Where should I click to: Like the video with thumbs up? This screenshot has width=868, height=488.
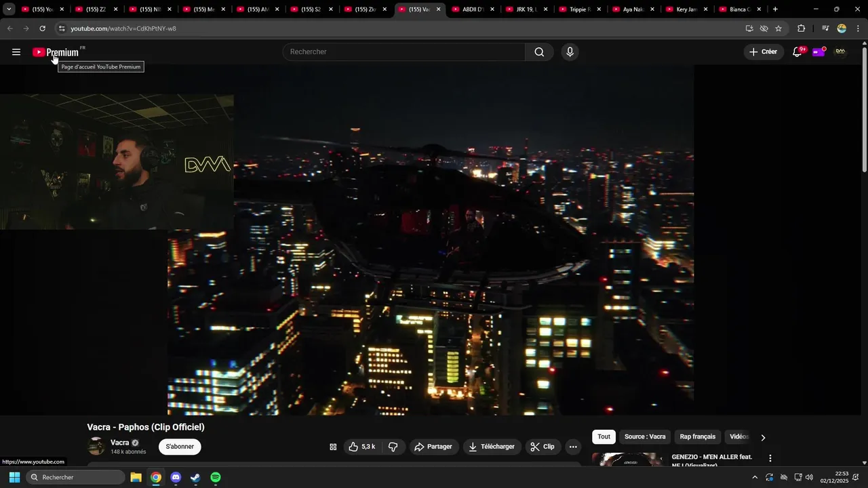[x=361, y=447]
